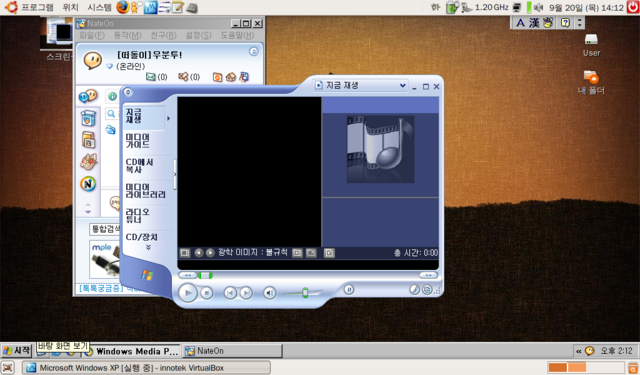
Task: Open the NateOn messages (0) icon
Action: 183,77
